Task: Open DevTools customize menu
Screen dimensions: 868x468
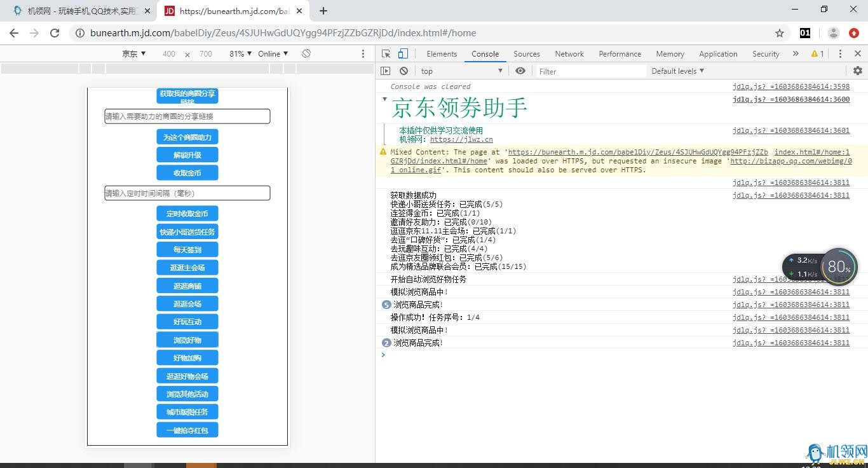Action: 840,54
